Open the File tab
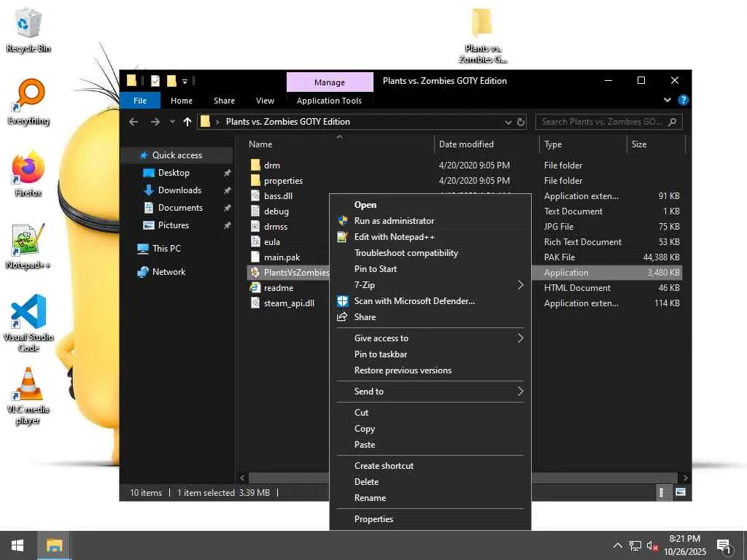Image resolution: width=747 pixels, height=560 pixels. click(139, 101)
